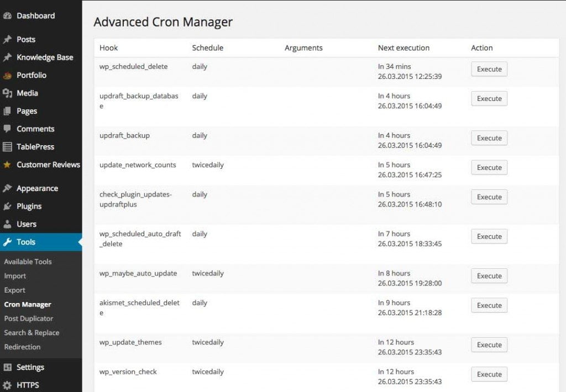The height and width of the screenshot is (392, 566).
Task: Open Portfolio using its icon
Action: (8, 75)
